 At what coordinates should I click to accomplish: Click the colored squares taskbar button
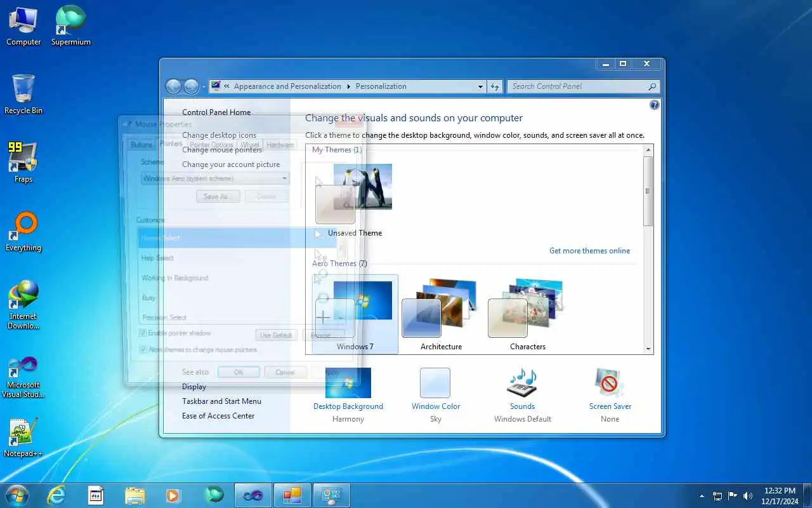(x=292, y=495)
